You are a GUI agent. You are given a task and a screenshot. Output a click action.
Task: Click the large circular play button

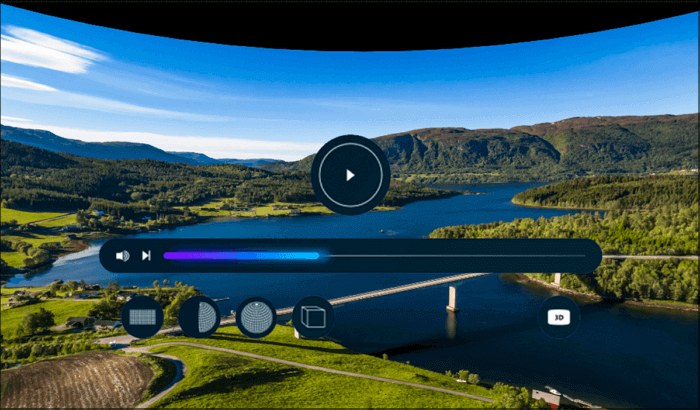click(350, 175)
